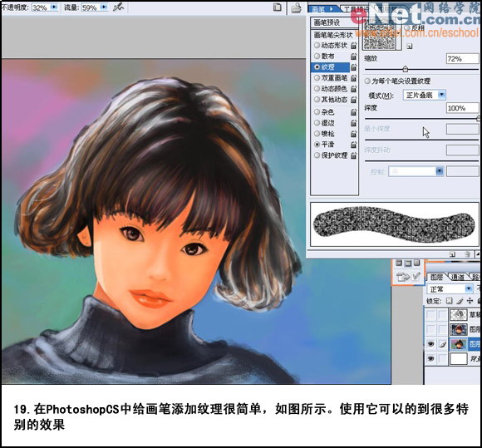Switch to 通道 channels tab
Image resolution: width=482 pixels, height=448 pixels.
pyautogui.click(x=457, y=278)
